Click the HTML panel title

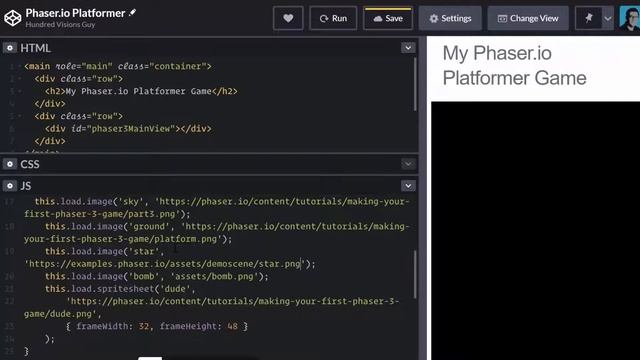click(36, 48)
